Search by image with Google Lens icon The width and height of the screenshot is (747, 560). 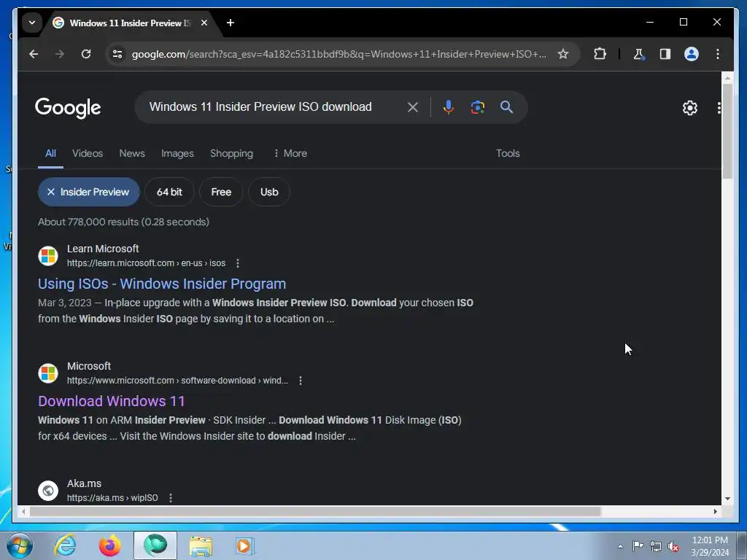[x=477, y=107]
